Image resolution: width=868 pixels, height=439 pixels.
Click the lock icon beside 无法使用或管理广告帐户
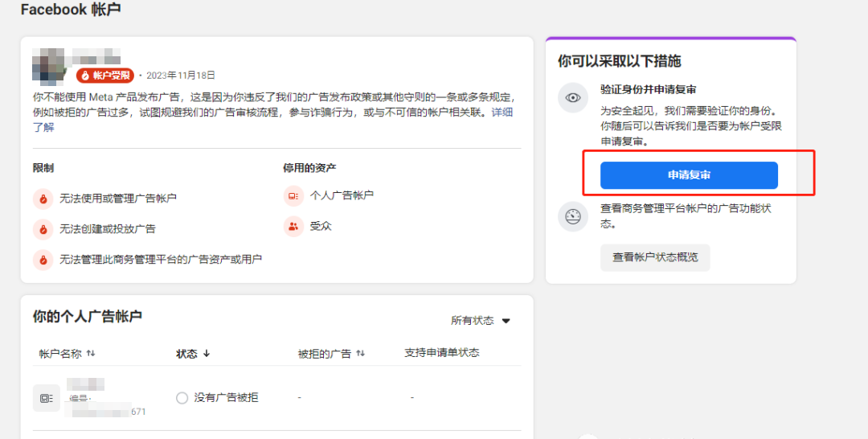[43, 198]
